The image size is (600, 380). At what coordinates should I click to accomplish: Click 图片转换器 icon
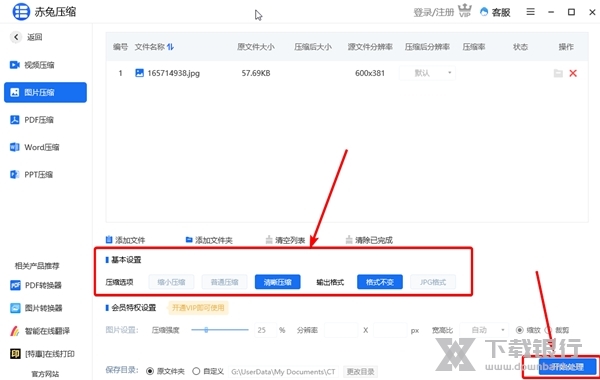tap(15, 308)
